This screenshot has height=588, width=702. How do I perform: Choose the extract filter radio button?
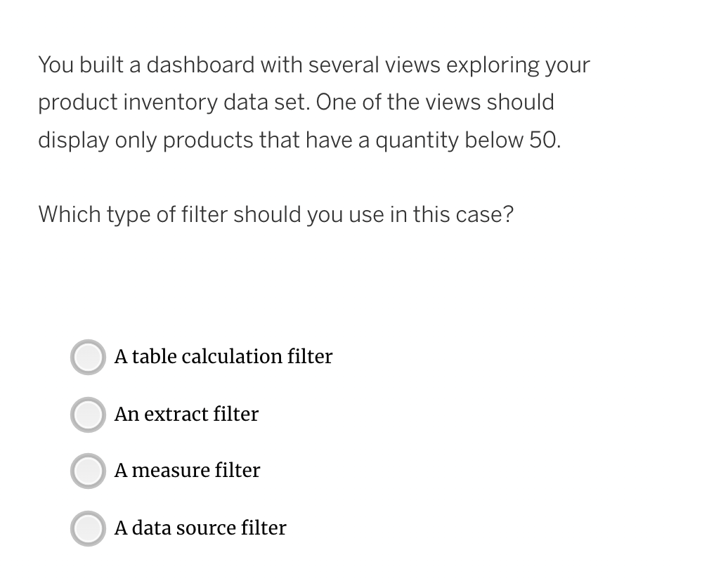[89, 414]
